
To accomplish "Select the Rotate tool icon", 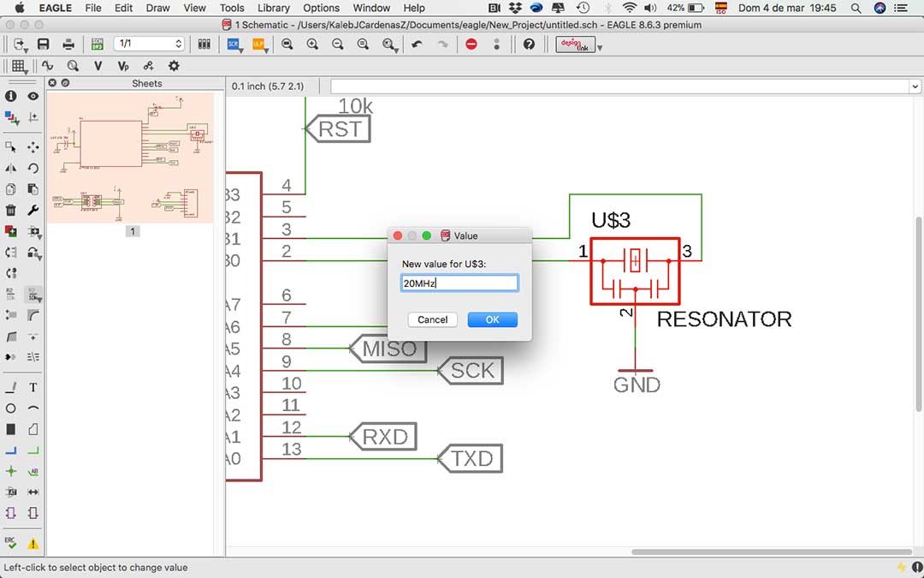I will (x=33, y=169).
